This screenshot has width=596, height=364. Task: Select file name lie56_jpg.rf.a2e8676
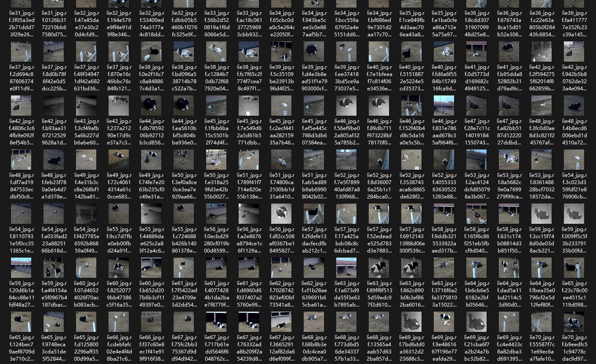click(249, 240)
